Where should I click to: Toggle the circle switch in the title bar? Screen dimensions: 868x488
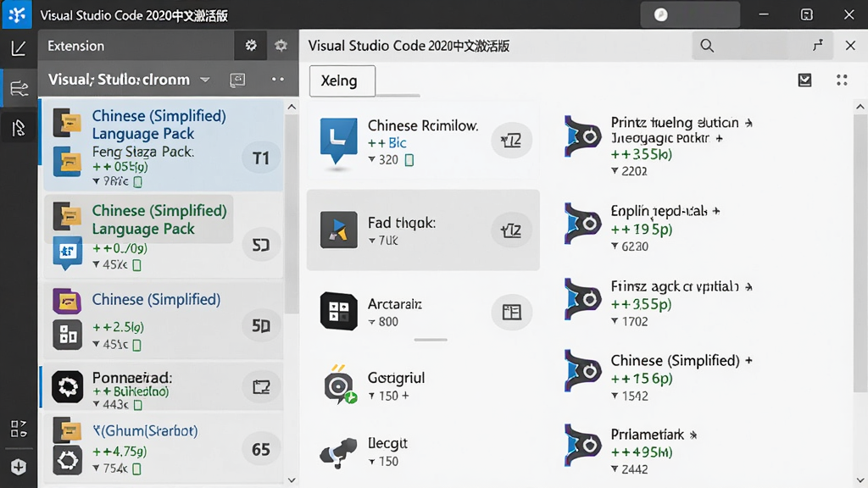(661, 15)
